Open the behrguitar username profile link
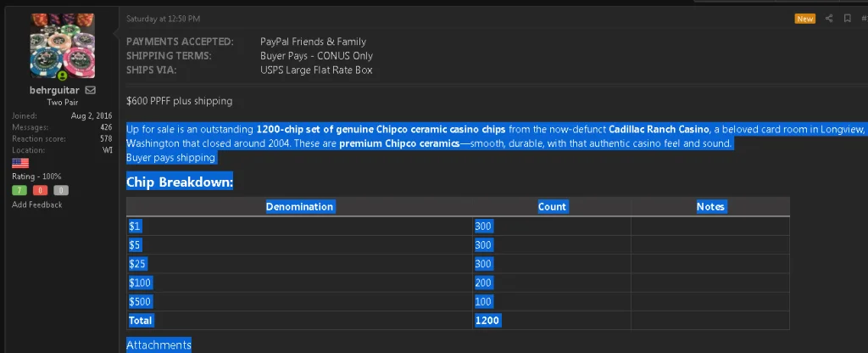Screen dimensions: 868x353 (x=54, y=90)
